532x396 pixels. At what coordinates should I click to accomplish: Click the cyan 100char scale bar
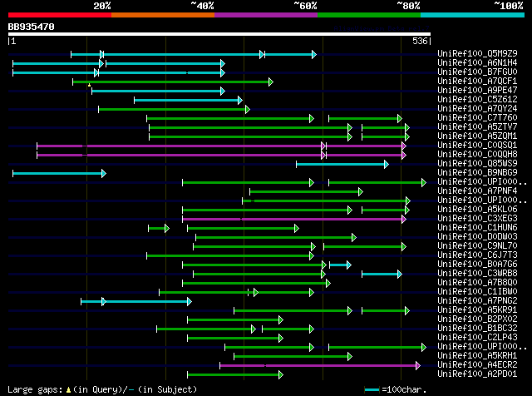(x=372, y=389)
